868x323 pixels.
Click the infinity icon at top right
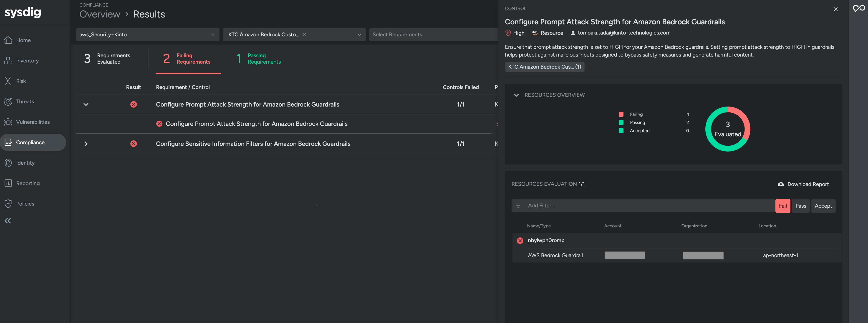(859, 8)
